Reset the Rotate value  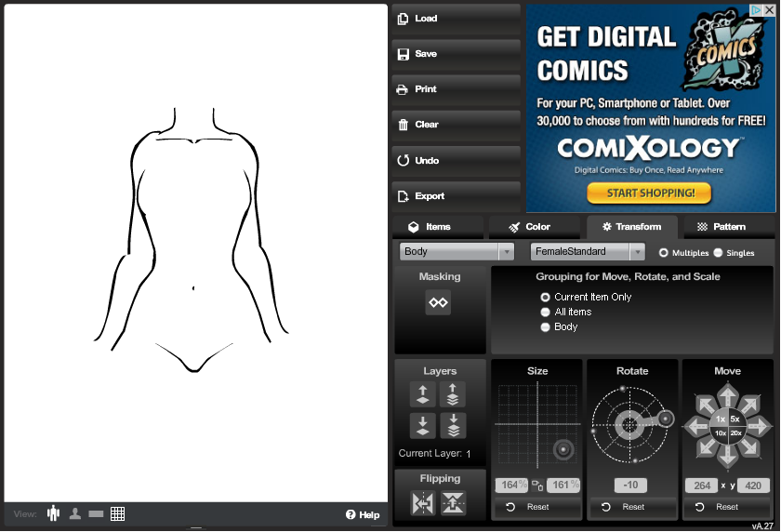tap(632, 507)
